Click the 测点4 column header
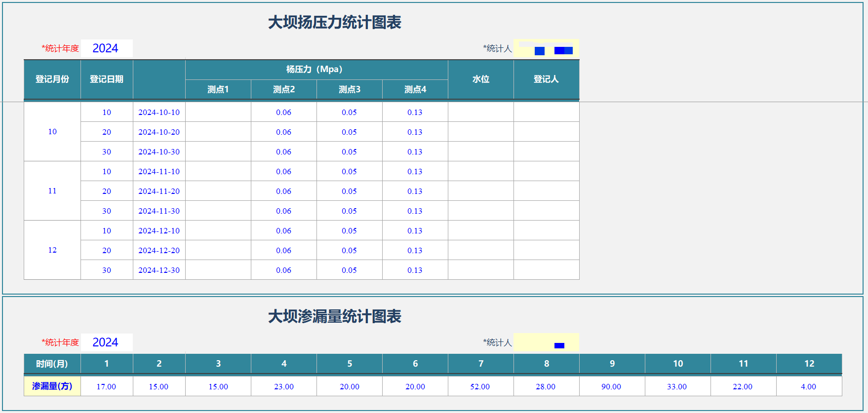Screen dimensions: 868x413 pos(415,89)
